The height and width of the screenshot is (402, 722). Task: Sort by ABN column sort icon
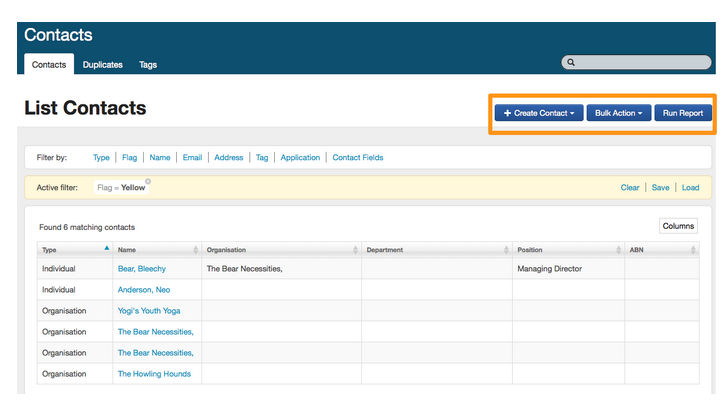tap(693, 250)
